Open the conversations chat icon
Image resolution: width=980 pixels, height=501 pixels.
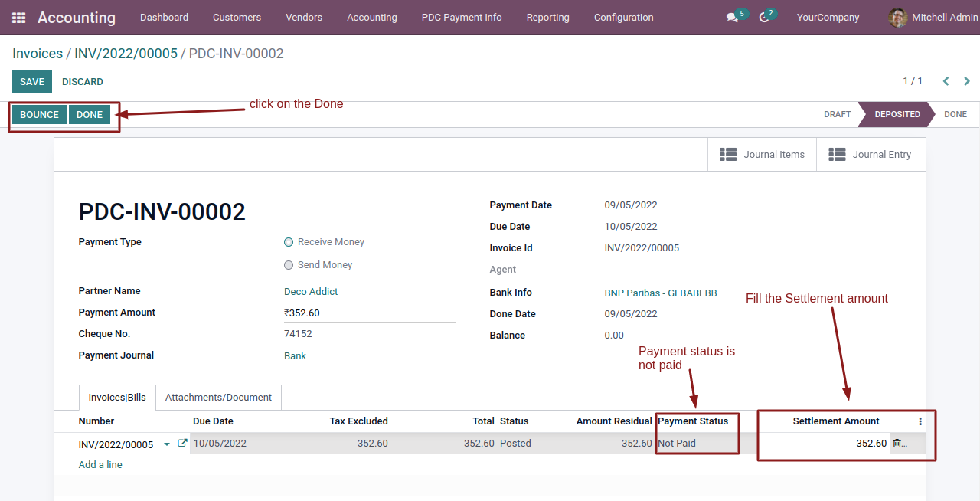tap(732, 18)
